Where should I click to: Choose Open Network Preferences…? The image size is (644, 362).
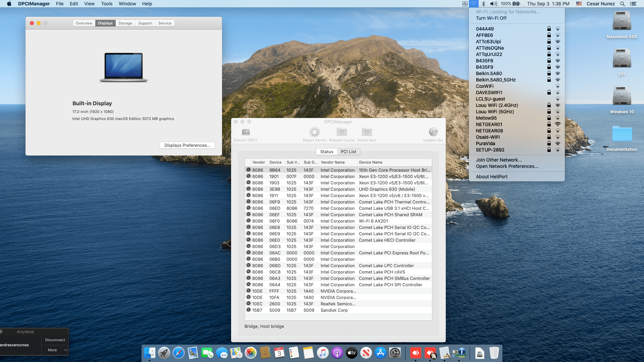(517, 166)
